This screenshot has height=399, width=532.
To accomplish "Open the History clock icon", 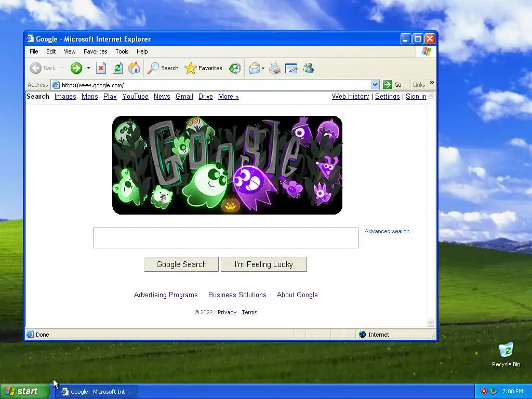I will click(x=235, y=68).
